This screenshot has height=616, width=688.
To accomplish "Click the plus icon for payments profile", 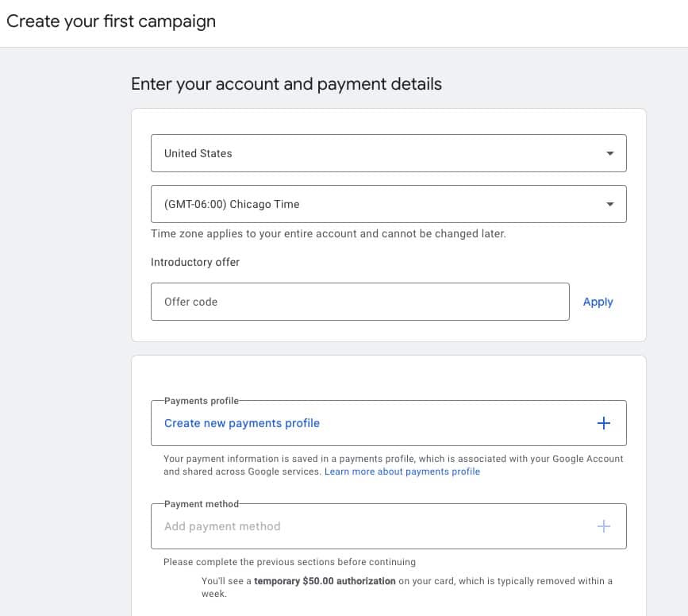I will point(603,423).
